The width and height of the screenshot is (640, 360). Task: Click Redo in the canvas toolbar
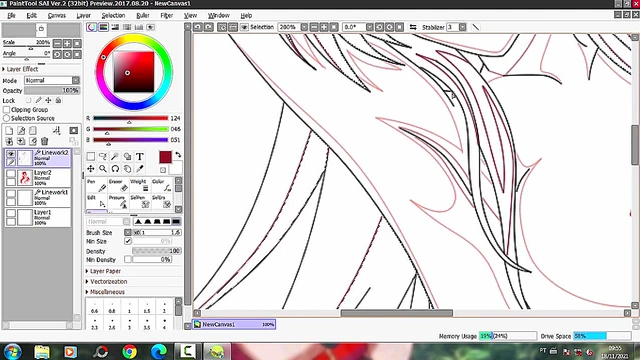pos(209,27)
